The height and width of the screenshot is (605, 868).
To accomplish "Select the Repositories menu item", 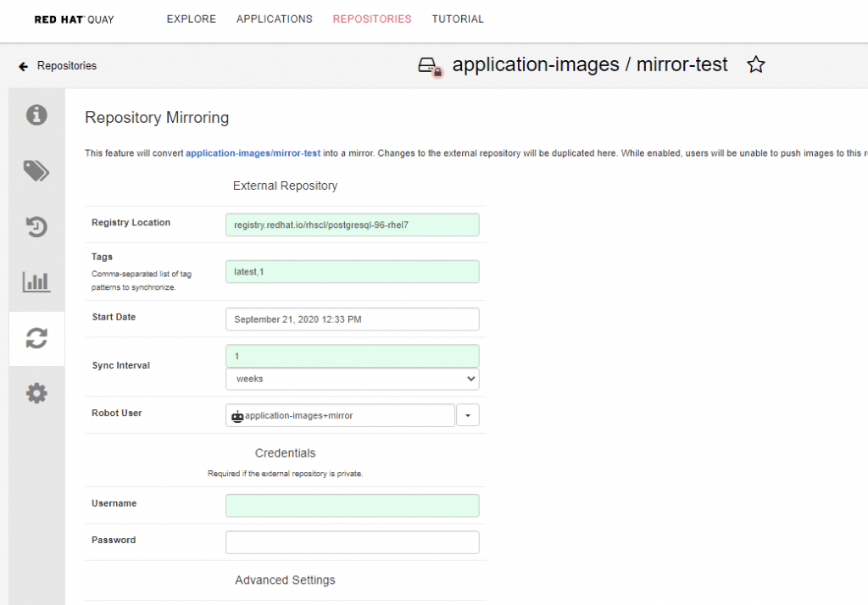I will point(372,19).
